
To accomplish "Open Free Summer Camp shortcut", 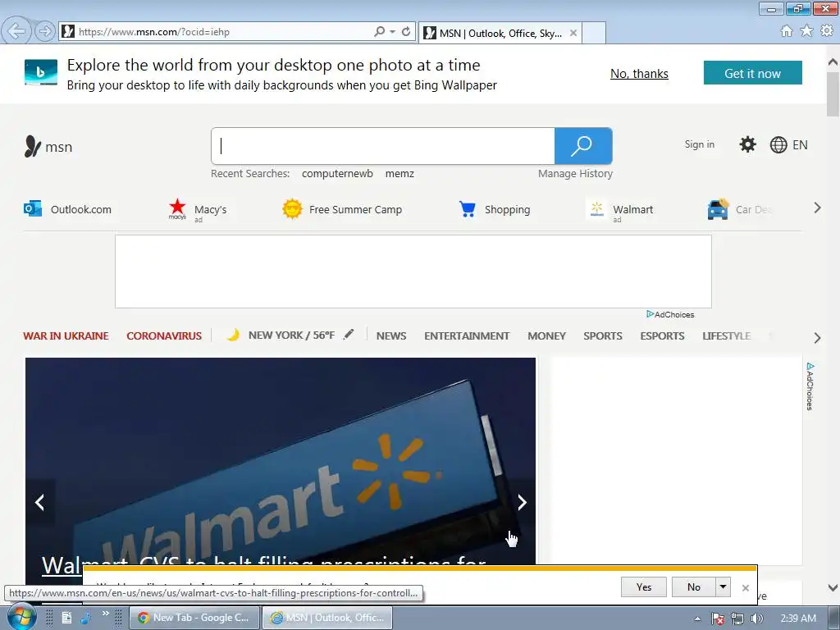I will (342, 209).
